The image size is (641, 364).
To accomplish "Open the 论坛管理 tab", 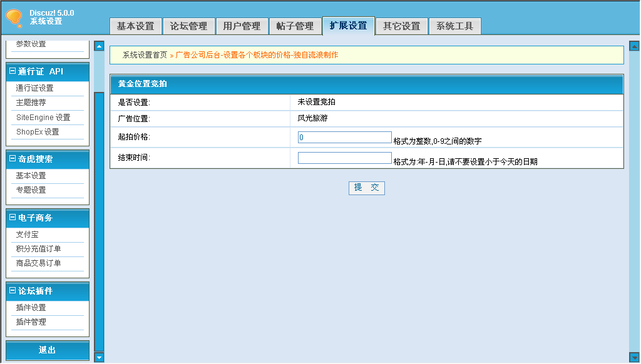I will (188, 26).
